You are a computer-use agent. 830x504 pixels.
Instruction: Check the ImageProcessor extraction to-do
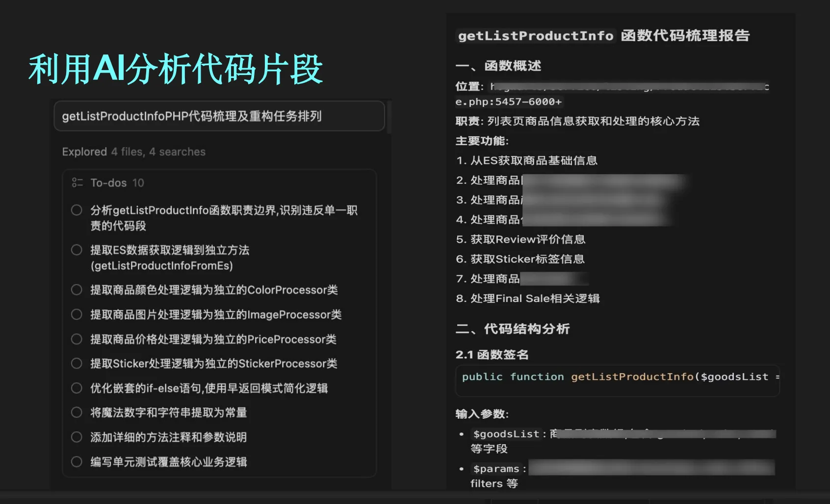(x=77, y=314)
